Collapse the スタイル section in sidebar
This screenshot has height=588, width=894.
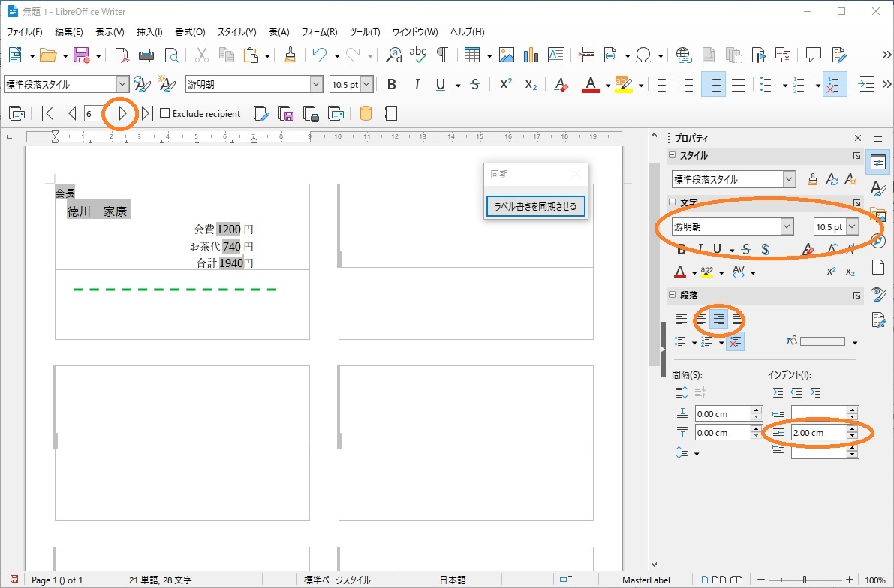click(673, 155)
